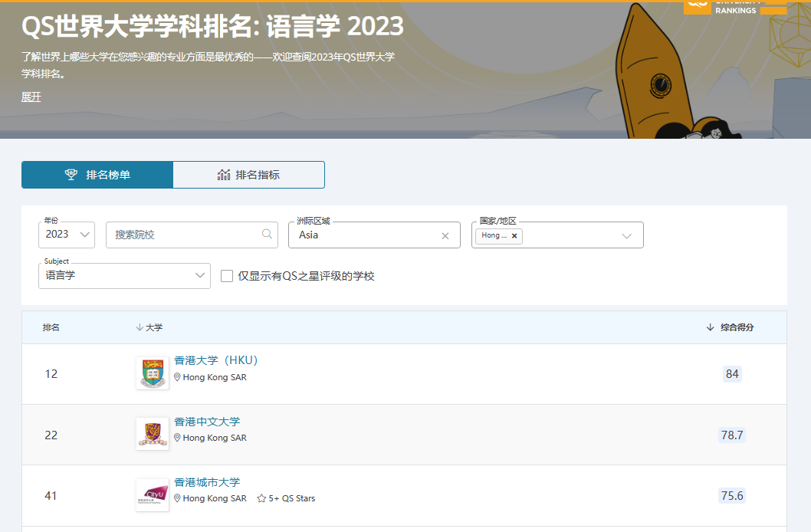This screenshot has width=811, height=532.
Task: Open 香港城市大学 link
Action: point(207,482)
